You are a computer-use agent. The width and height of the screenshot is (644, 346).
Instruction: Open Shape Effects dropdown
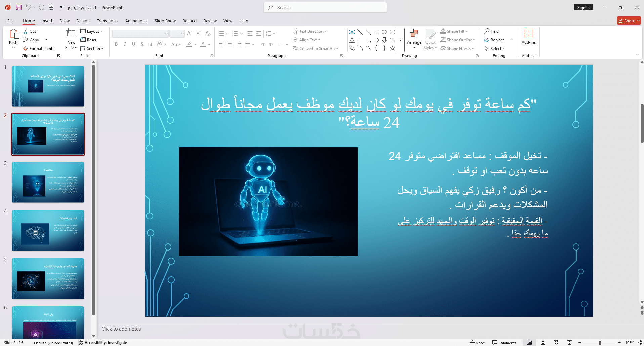point(457,48)
